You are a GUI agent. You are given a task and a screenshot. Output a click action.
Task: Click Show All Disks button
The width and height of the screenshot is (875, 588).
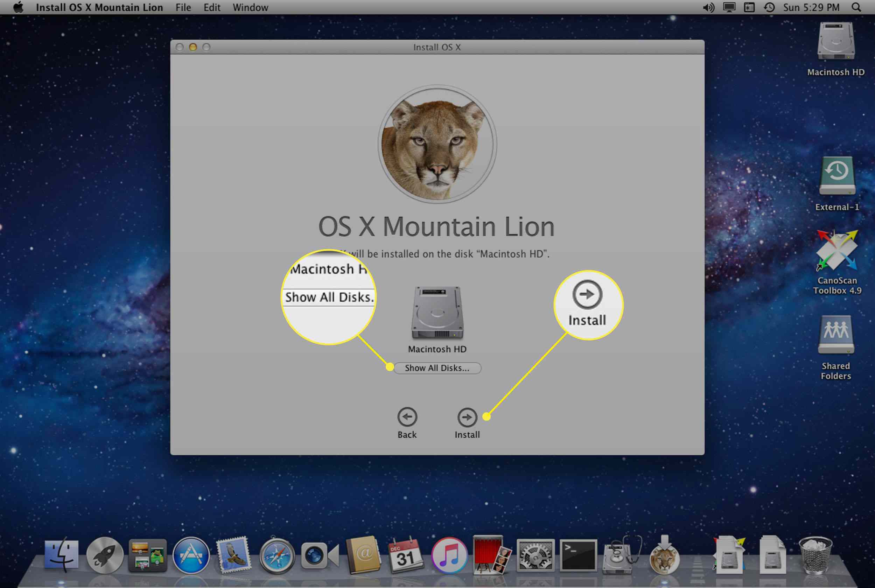(437, 368)
